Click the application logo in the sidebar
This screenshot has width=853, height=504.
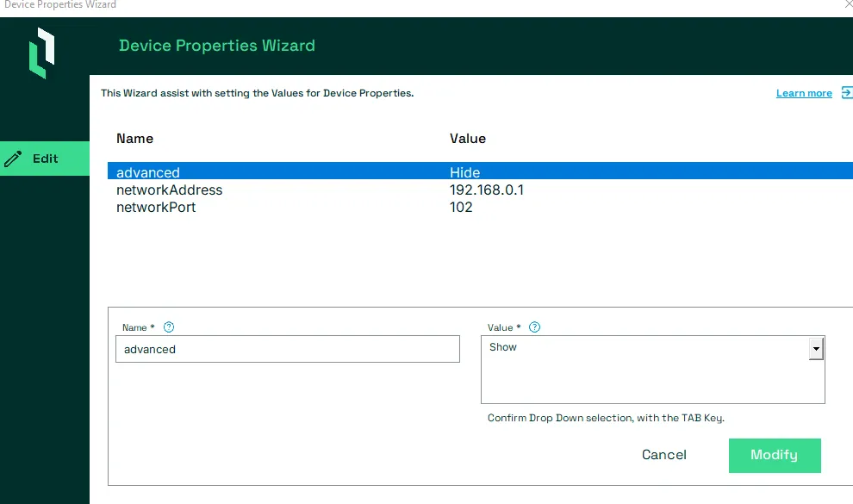(42, 53)
